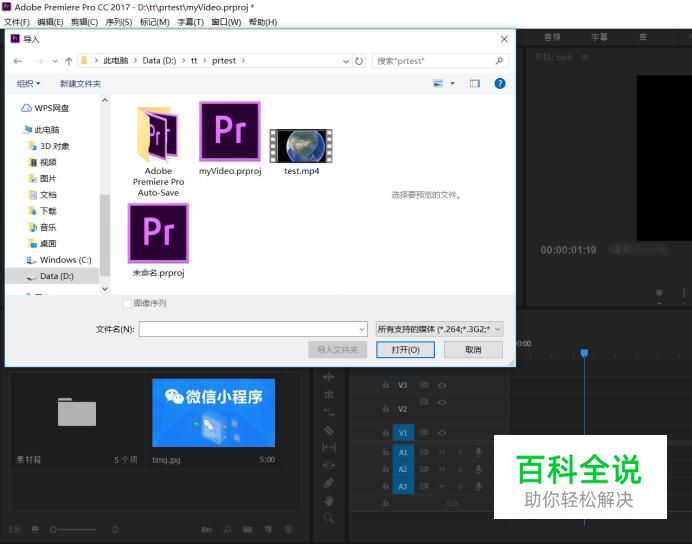This screenshot has height=544, width=692.
Task: Select the Hand tool
Action: 329,500
